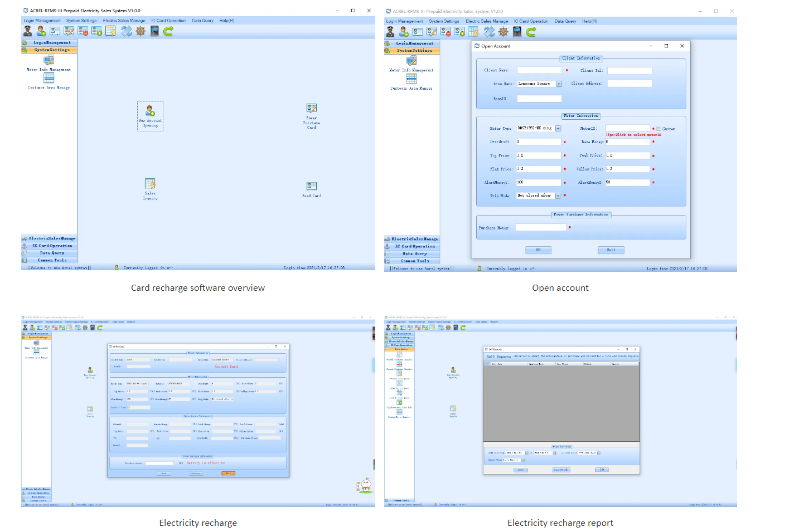The height and width of the screenshot is (532, 794).
Task: Click ship wheel toolbar icon in overview window
Action: click(141, 32)
